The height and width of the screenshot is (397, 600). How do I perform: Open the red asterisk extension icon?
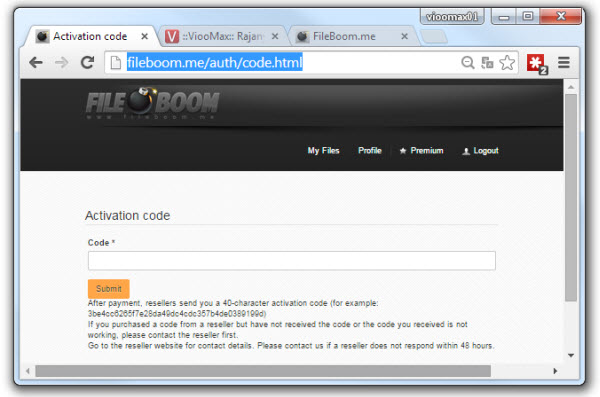point(536,63)
